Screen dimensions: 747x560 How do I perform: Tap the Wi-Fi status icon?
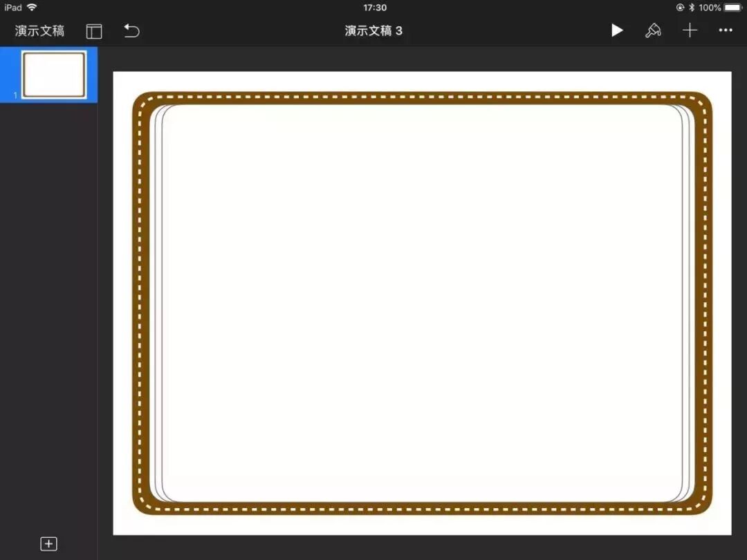(x=32, y=7)
